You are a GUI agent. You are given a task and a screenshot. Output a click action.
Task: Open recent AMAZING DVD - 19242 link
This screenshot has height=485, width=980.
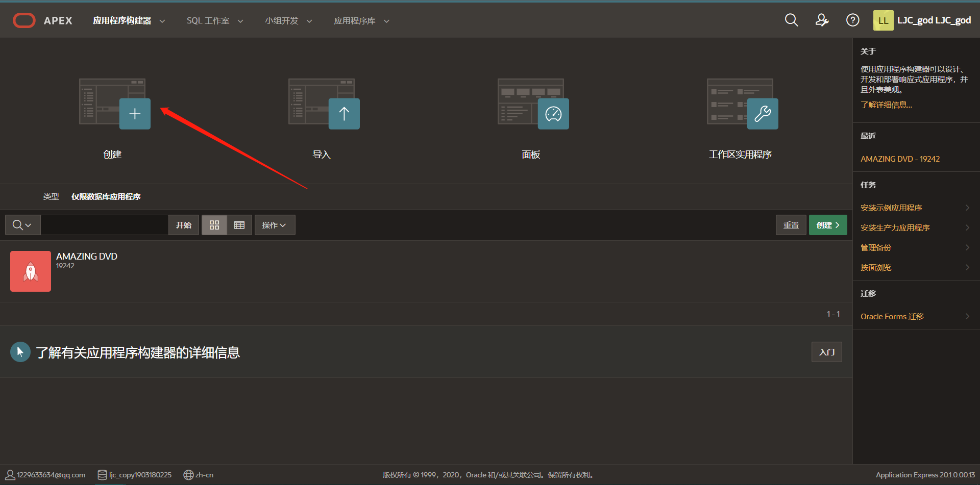click(900, 159)
